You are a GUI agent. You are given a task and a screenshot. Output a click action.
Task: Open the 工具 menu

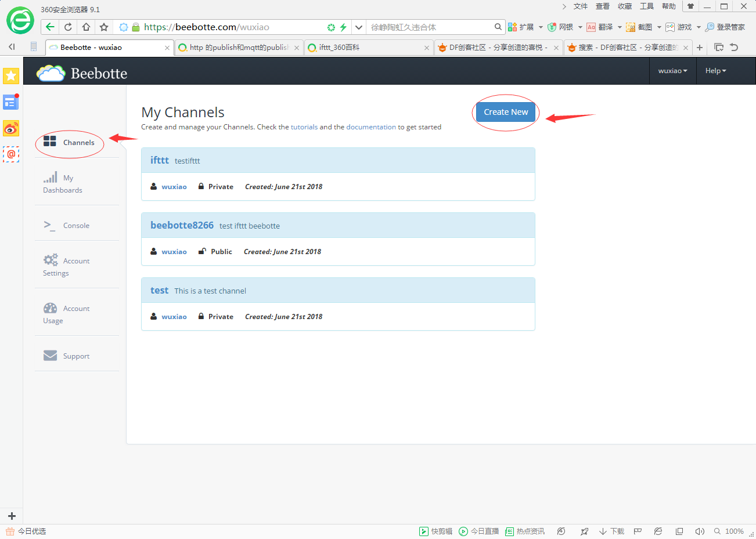(x=647, y=6)
